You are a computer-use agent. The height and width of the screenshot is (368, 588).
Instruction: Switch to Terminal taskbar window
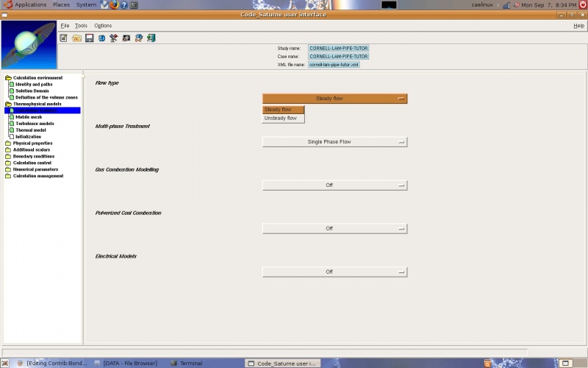[187, 363]
